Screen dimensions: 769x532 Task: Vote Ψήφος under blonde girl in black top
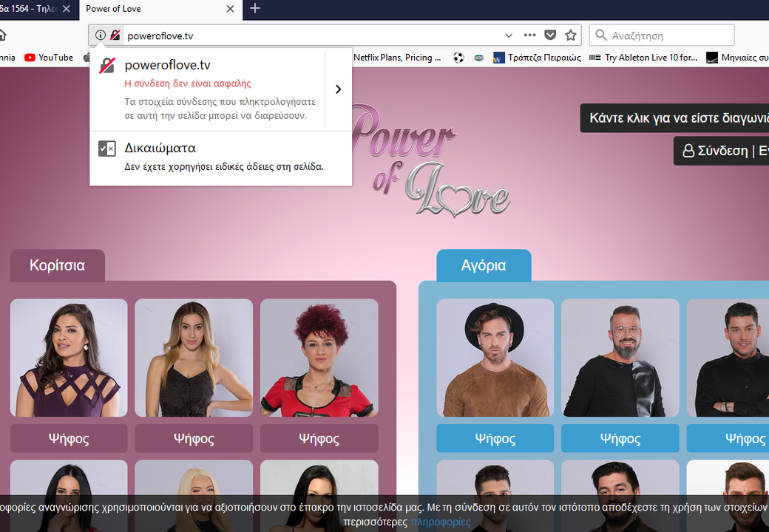[194, 438]
